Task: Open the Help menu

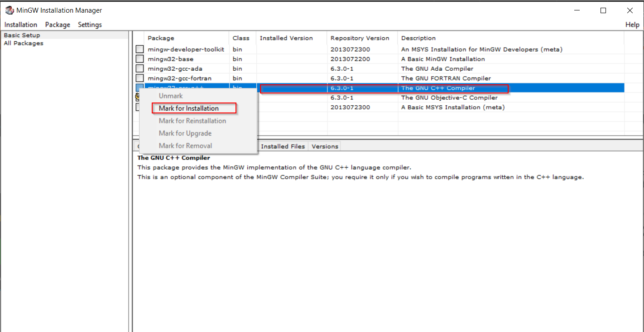Action: (x=632, y=24)
